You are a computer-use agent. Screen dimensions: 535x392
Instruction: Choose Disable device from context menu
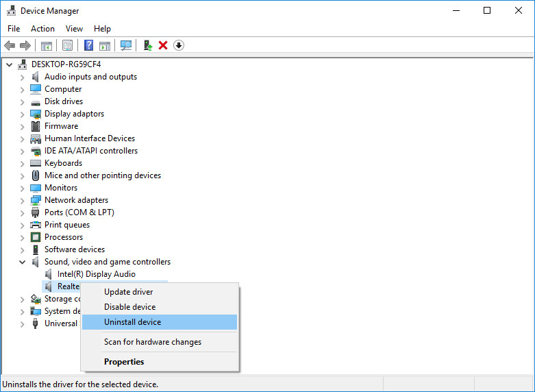tap(160, 307)
